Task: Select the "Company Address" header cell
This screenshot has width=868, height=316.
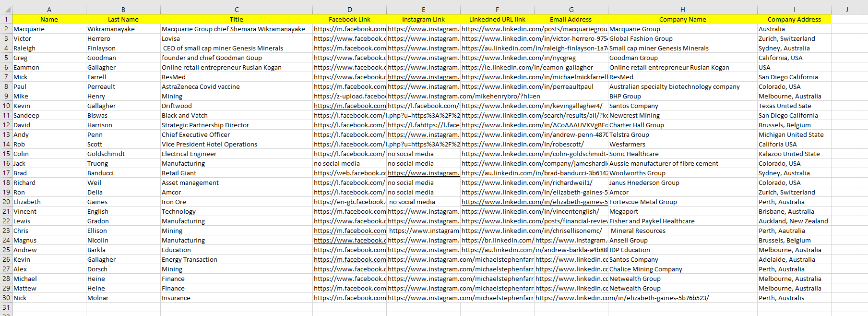Action: click(x=795, y=19)
